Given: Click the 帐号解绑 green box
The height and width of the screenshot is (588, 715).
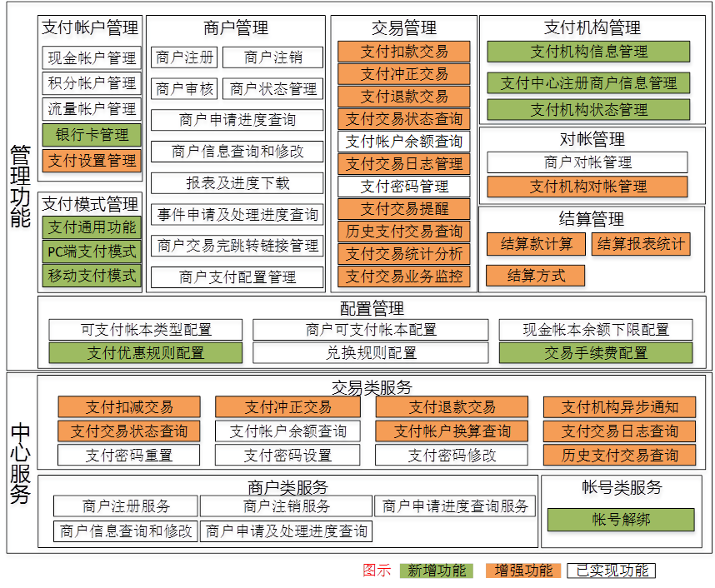Looking at the screenshot, I should [x=620, y=520].
